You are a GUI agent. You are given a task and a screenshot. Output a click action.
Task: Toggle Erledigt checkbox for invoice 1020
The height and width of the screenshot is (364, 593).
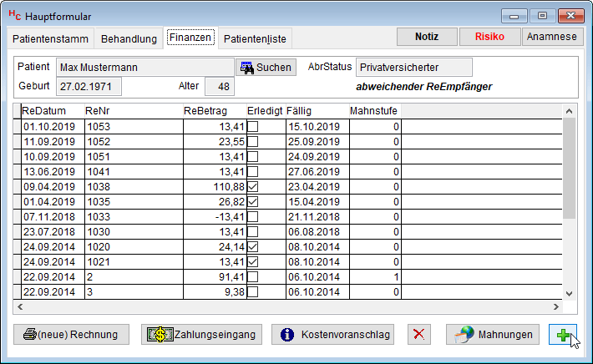click(253, 246)
